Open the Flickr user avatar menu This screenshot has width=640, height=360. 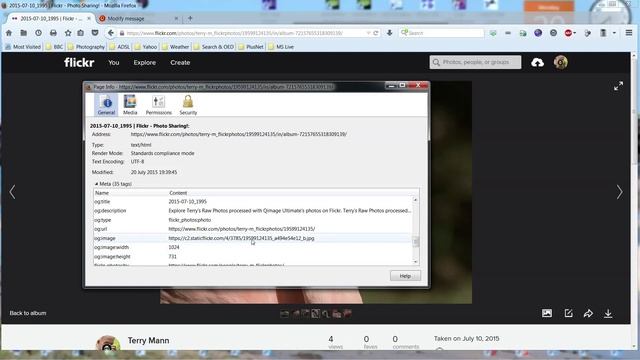pos(561,62)
